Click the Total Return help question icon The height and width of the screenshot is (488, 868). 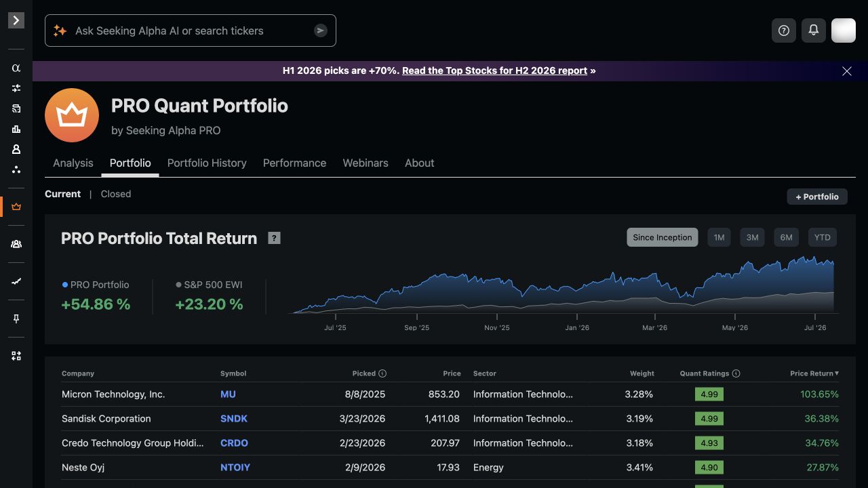(274, 238)
